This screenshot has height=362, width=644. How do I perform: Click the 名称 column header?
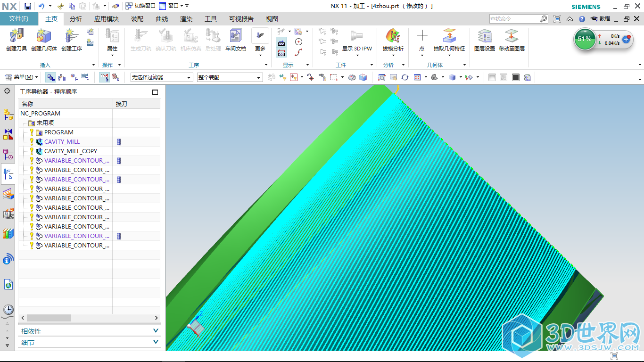[x=66, y=104]
